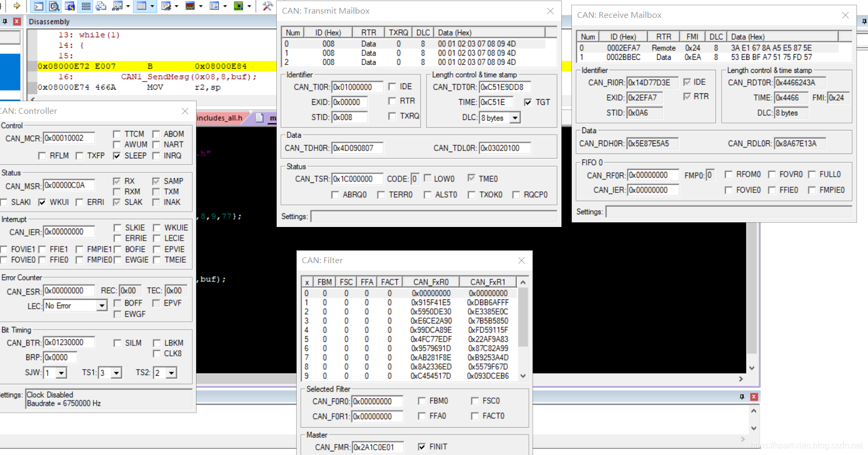Click the Data (Hex) column header in Transmit Mailbox
This screenshot has width=868, height=455.
click(490, 32)
